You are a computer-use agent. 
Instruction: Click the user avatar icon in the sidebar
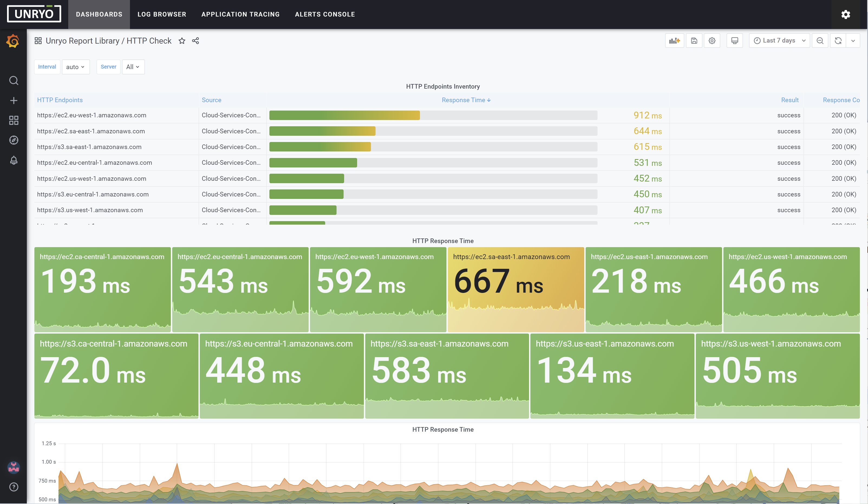[x=14, y=467]
